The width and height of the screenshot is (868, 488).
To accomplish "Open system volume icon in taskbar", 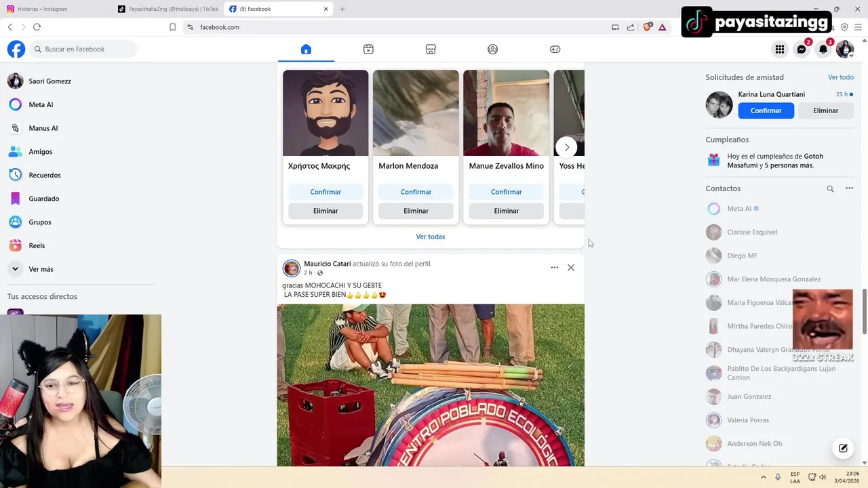I will coord(823,477).
